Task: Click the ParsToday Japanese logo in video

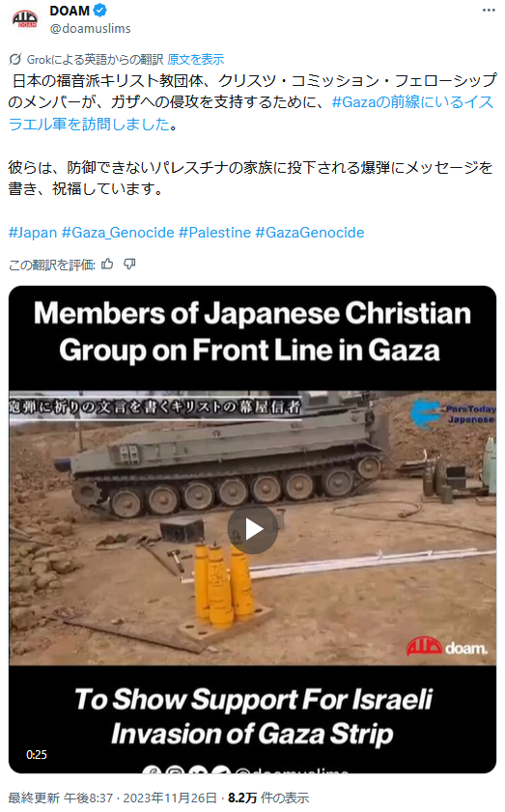Action: pos(453,414)
